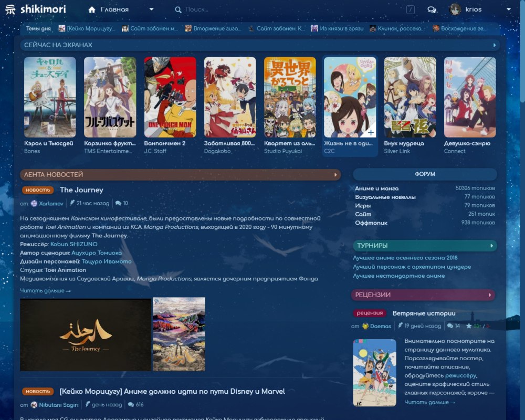The width and height of the screenshot is (525, 420).
Task: Click the search magnifier icon
Action: click(x=178, y=10)
